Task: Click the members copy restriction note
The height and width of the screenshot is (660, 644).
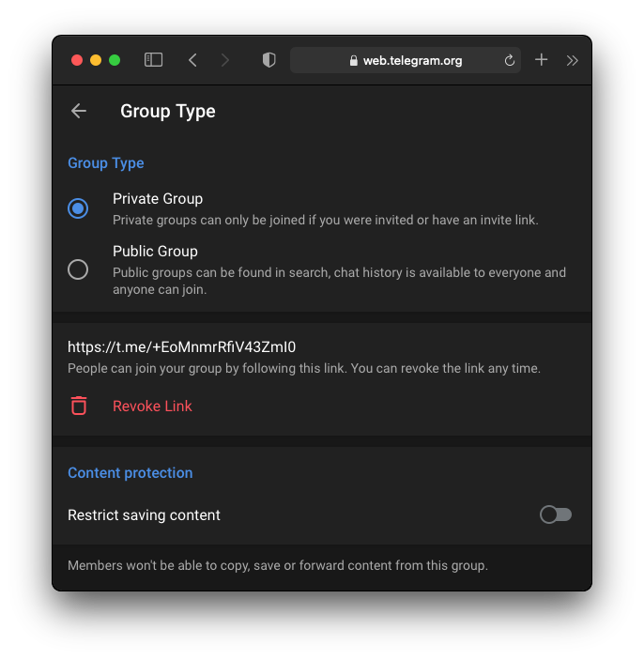Action: coord(278,565)
